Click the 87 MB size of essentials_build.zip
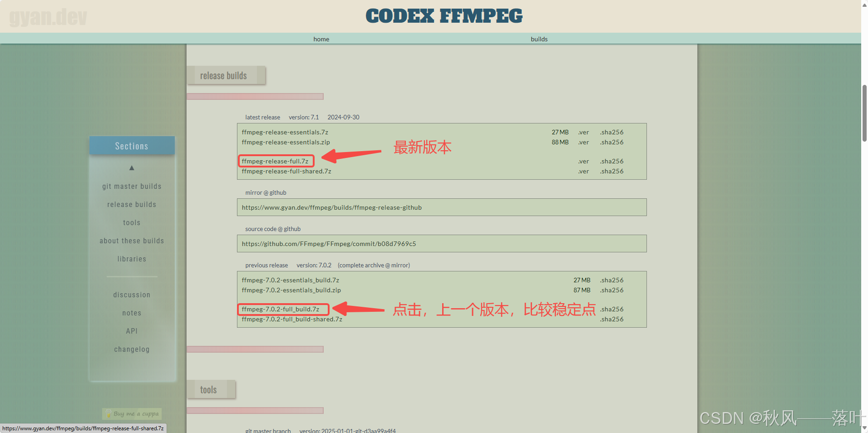 coord(582,290)
